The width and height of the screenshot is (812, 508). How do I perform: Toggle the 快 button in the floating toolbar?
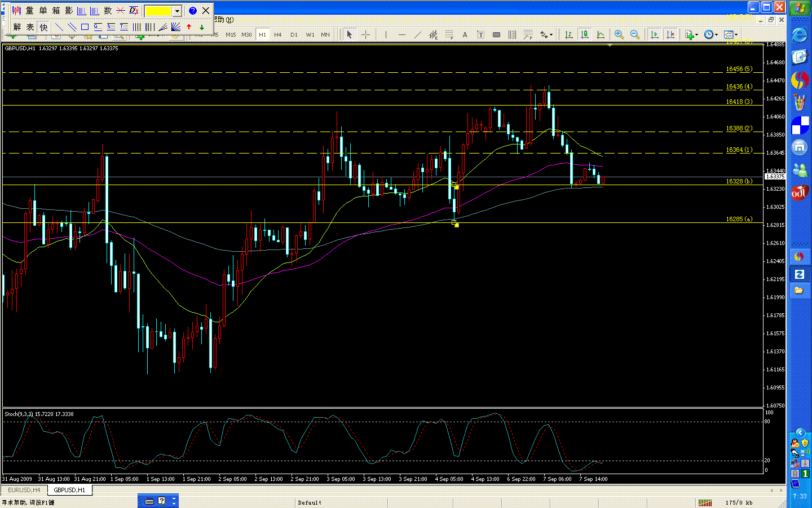[x=43, y=27]
